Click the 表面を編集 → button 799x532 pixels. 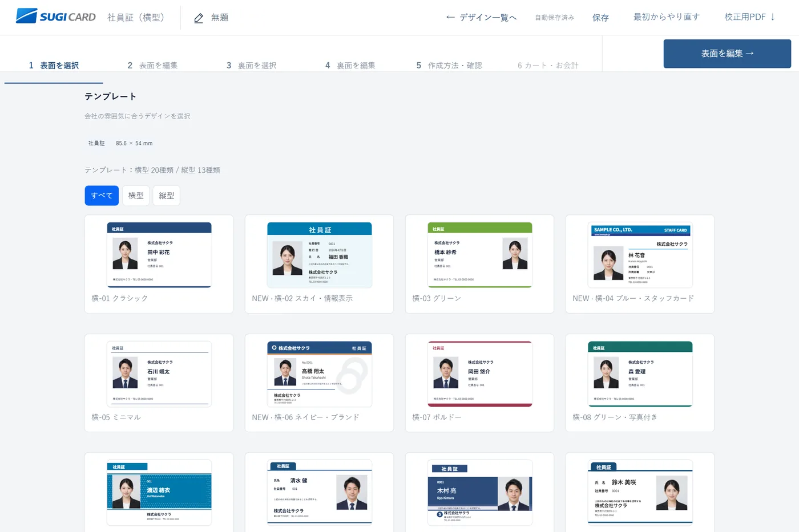coord(727,54)
